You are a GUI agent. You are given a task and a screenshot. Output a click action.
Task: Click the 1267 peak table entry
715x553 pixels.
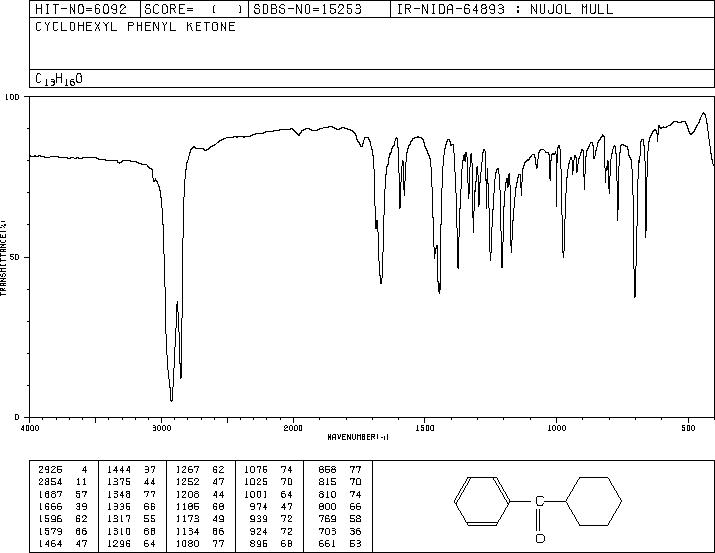(x=187, y=469)
